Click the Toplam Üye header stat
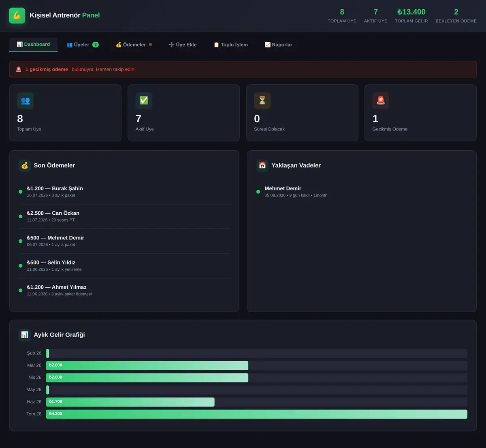The height and width of the screenshot is (448, 486). click(342, 15)
